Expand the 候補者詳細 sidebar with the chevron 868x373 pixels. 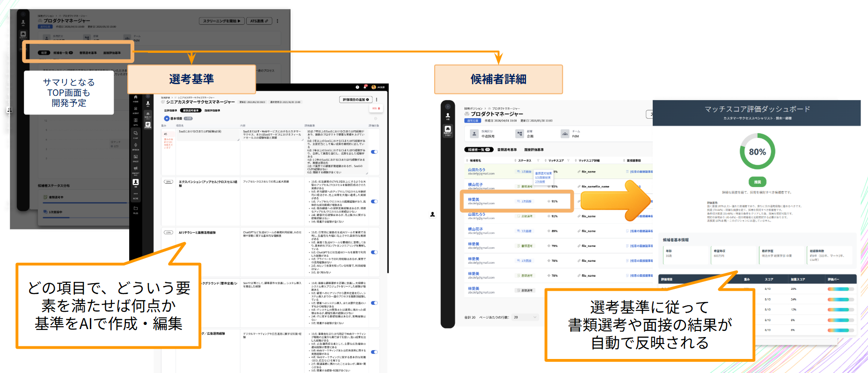coord(448,107)
